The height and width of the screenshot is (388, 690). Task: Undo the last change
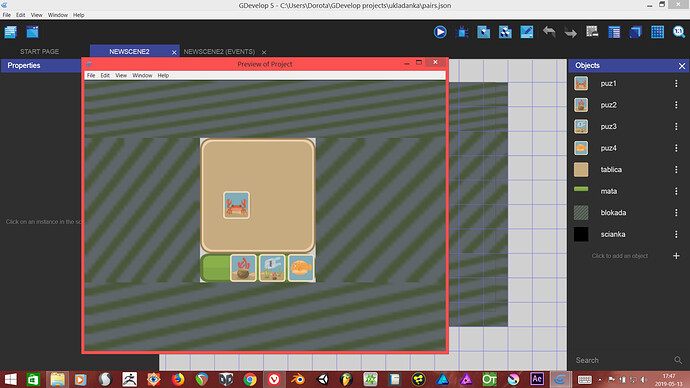[549, 32]
